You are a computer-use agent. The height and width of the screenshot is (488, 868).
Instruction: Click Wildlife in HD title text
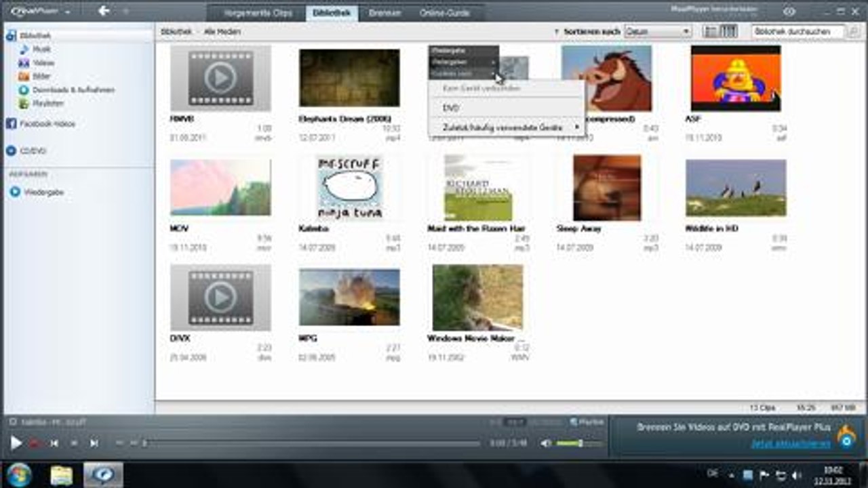[711, 229]
